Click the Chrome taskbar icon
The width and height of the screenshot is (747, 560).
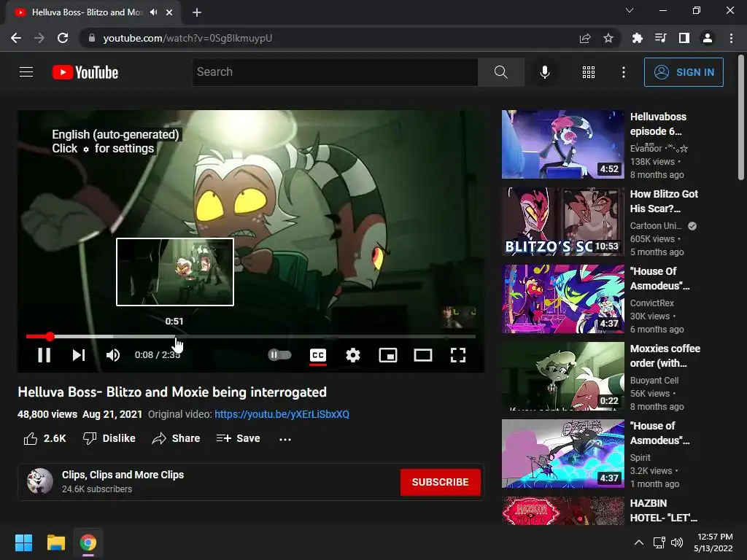88,542
